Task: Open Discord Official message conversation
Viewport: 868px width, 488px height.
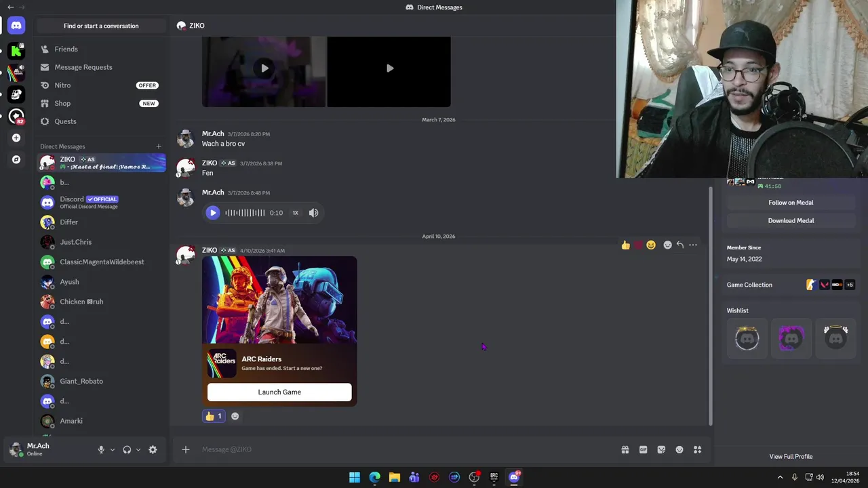Action: pyautogui.click(x=101, y=202)
